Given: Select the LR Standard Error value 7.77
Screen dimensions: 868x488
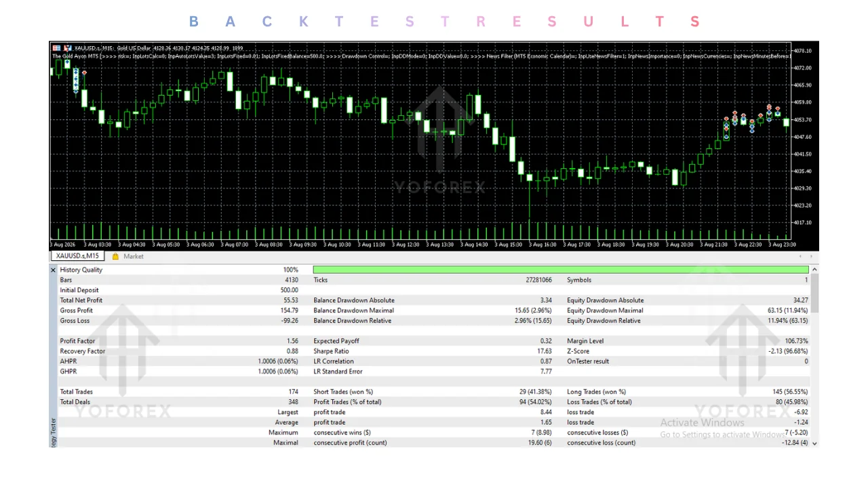Looking at the screenshot, I should click(x=546, y=371).
